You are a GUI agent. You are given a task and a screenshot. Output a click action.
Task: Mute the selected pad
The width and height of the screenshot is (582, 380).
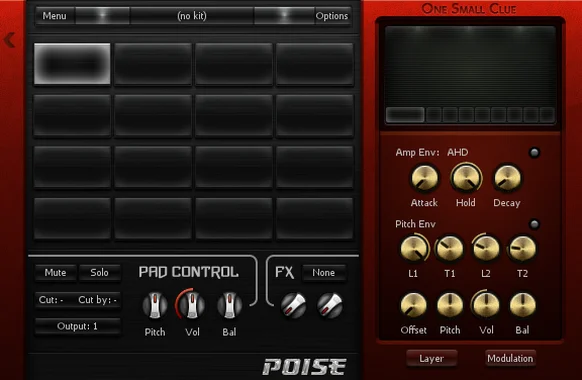(55, 273)
